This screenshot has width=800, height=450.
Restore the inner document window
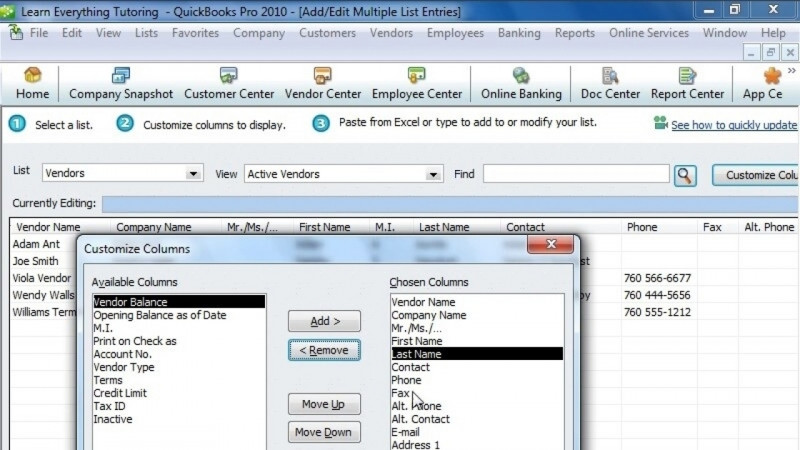pos(770,52)
